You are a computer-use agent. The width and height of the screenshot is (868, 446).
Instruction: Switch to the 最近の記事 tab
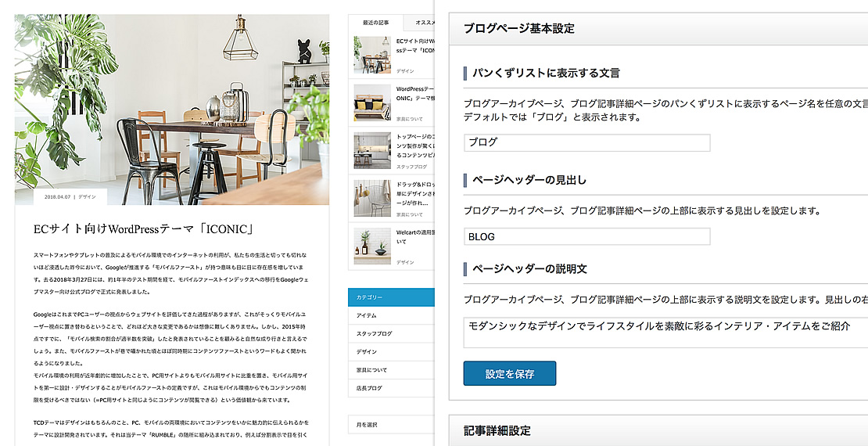(376, 23)
